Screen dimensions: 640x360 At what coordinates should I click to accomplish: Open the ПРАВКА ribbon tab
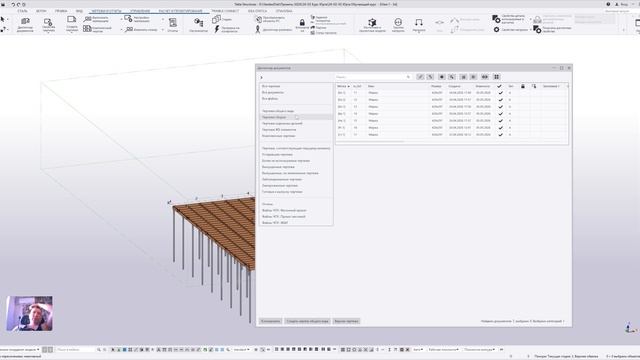60,11
